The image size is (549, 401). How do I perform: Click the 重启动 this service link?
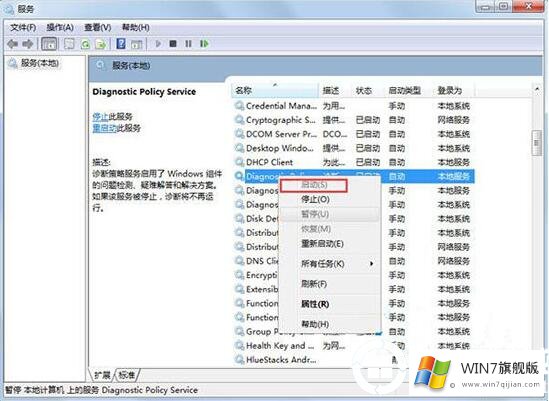[x=104, y=128]
